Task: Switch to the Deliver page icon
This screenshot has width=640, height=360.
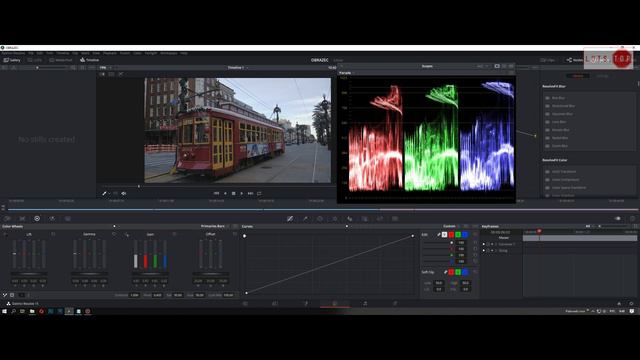Action: [x=395, y=303]
